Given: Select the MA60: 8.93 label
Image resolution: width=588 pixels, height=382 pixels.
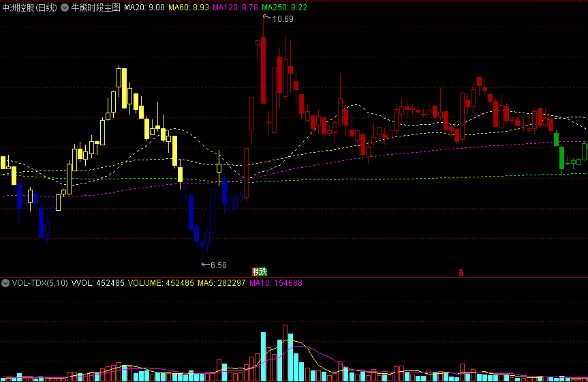Looking at the screenshot, I should pyautogui.click(x=189, y=8).
